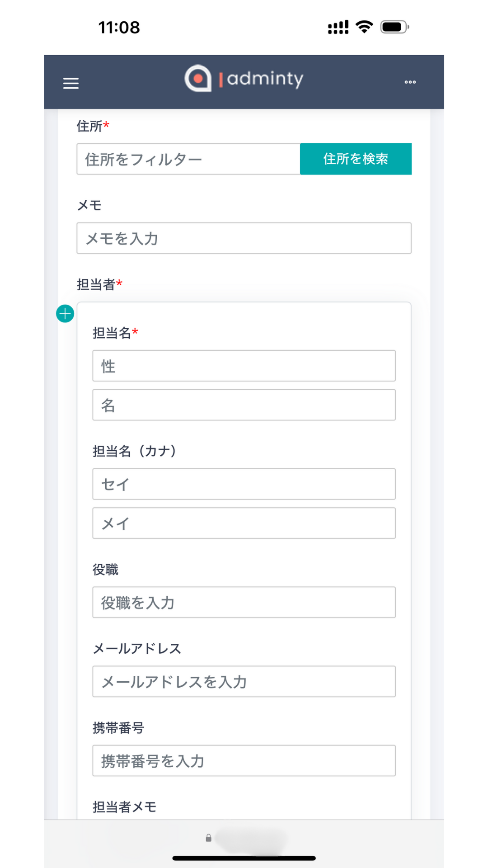Select the 名 given name field

(244, 405)
